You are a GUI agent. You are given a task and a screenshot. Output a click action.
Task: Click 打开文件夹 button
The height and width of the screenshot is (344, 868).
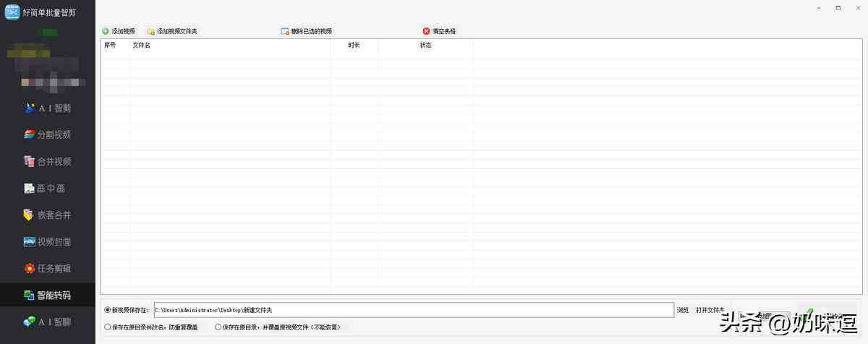pos(710,310)
